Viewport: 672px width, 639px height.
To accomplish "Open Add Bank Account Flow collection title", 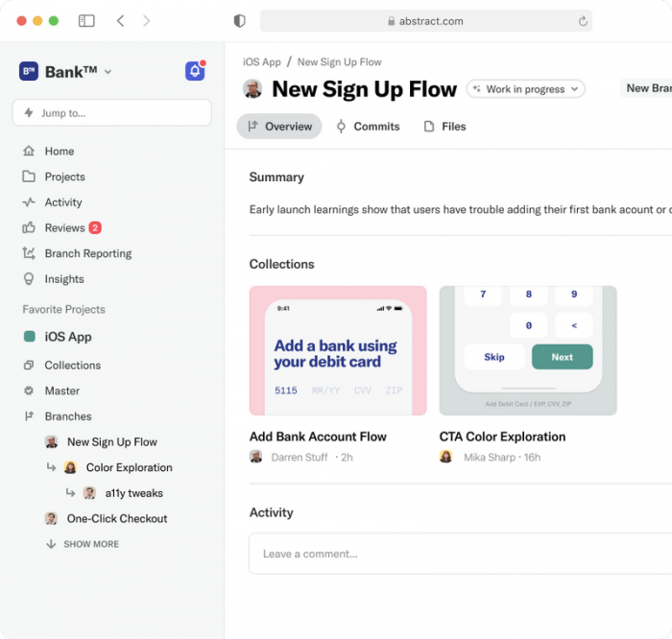I will pos(318,437).
